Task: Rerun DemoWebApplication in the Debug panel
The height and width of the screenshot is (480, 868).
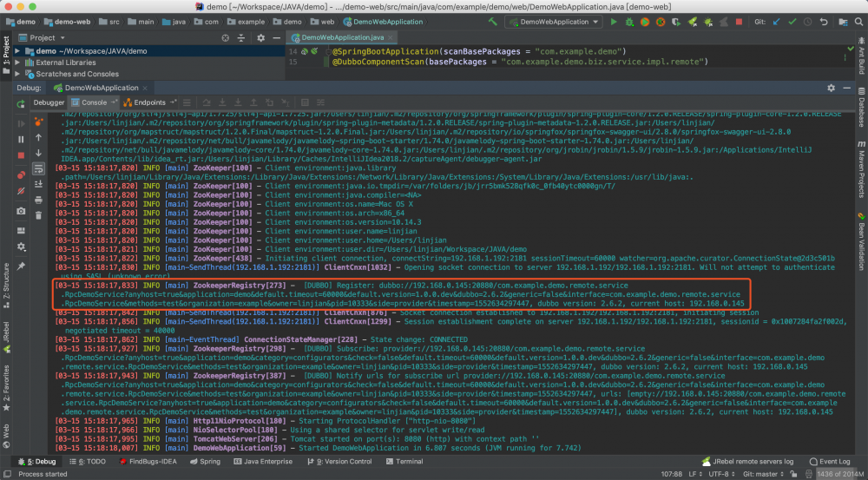Action: click(x=21, y=102)
